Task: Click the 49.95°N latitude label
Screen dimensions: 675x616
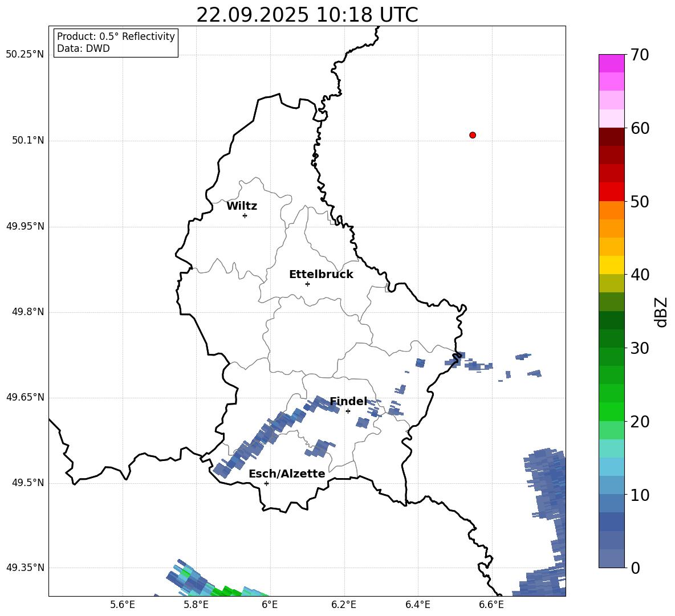Action: (x=25, y=226)
